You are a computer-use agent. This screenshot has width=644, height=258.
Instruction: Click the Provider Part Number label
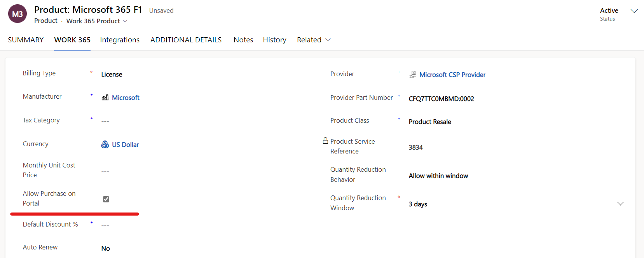point(361,98)
